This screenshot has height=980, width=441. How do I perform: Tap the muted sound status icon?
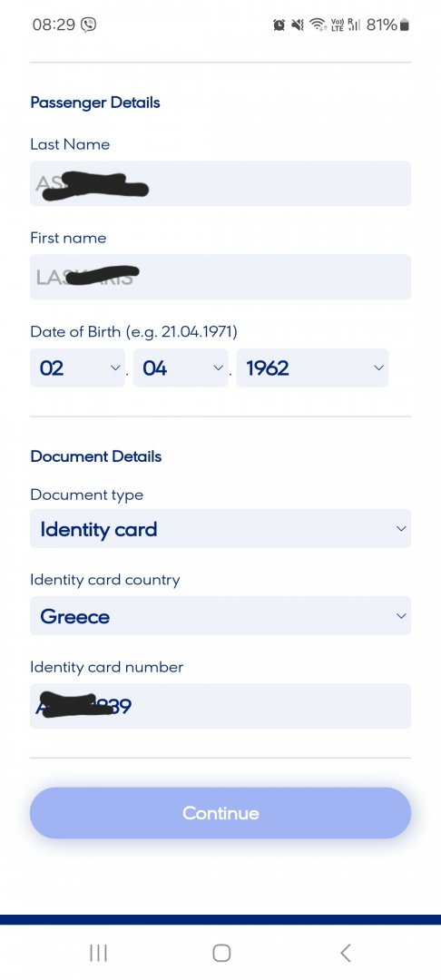click(x=298, y=25)
